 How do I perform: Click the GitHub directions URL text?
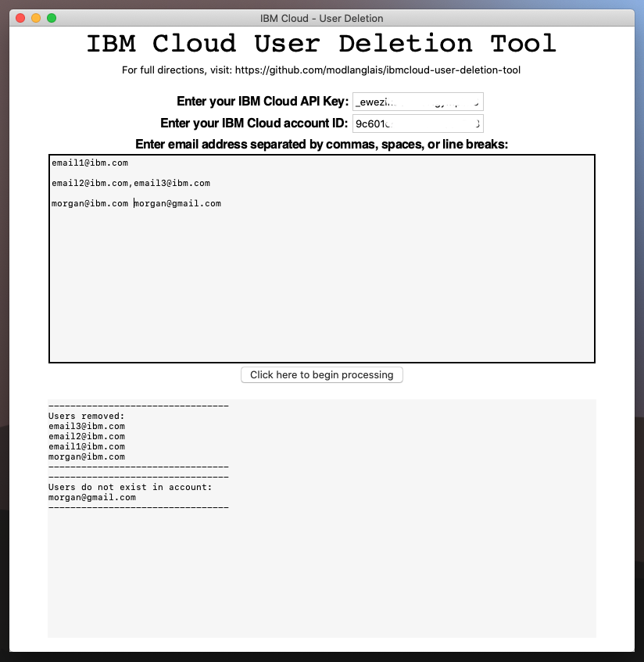coord(377,70)
